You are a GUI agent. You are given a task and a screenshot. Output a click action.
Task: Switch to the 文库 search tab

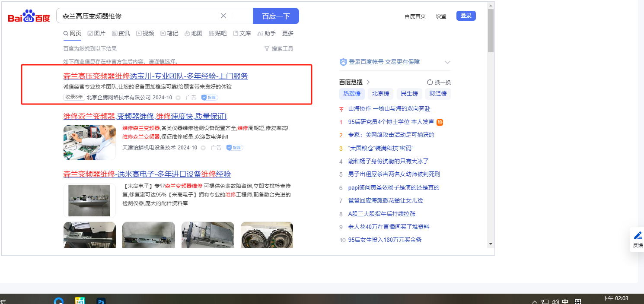(242, 33)
